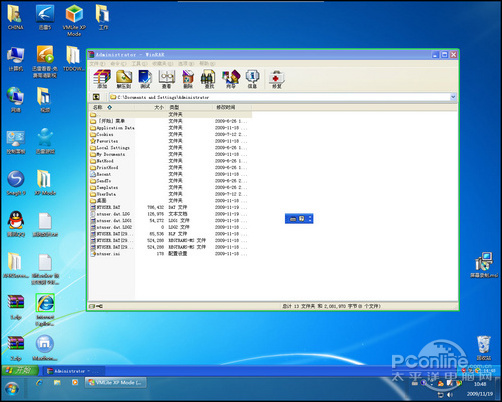Expand the address bar path dropdown arrow
502x402 pixels.
click(453, 97)
